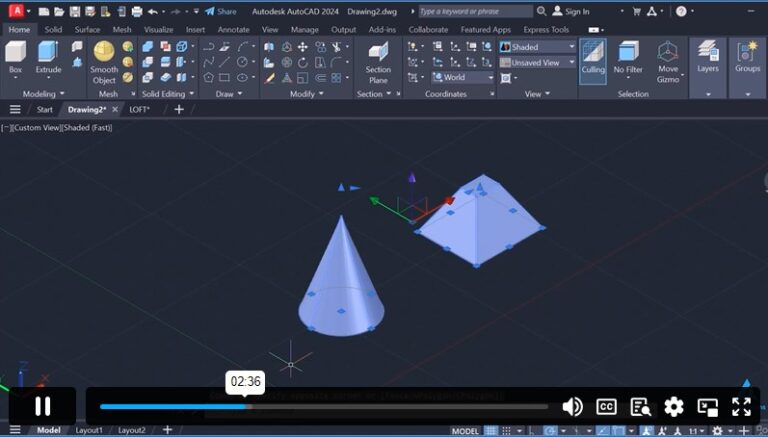Toggle closed captions CC
Image resolution: width=768 pixels, height=437 pixels.
click(606, 407)
